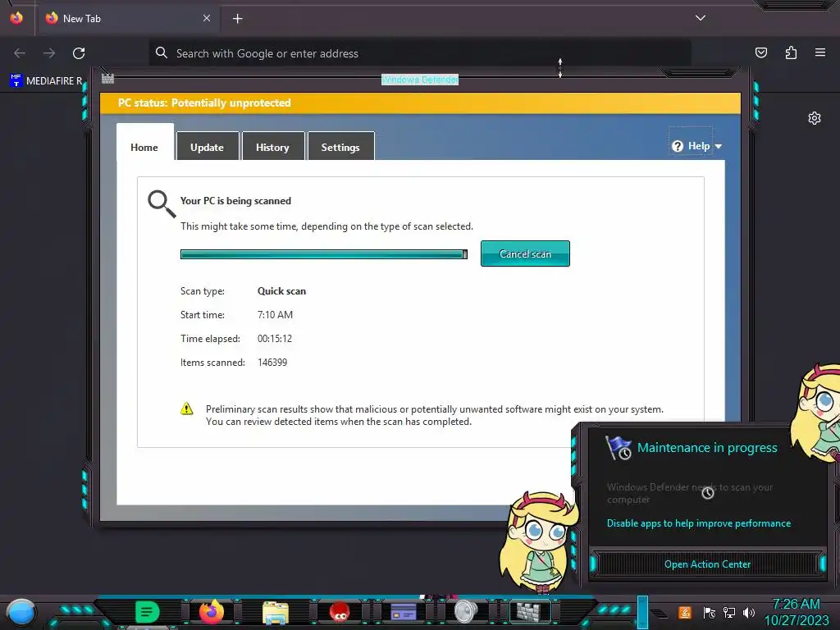Click the magnifying glass scan icon

tap(162, 204)
